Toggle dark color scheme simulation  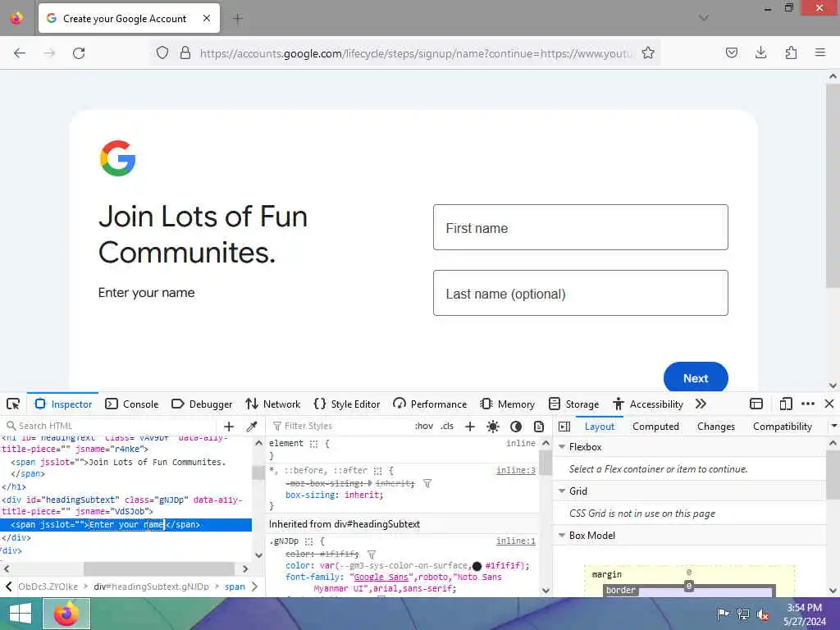(x=516, y=427)
